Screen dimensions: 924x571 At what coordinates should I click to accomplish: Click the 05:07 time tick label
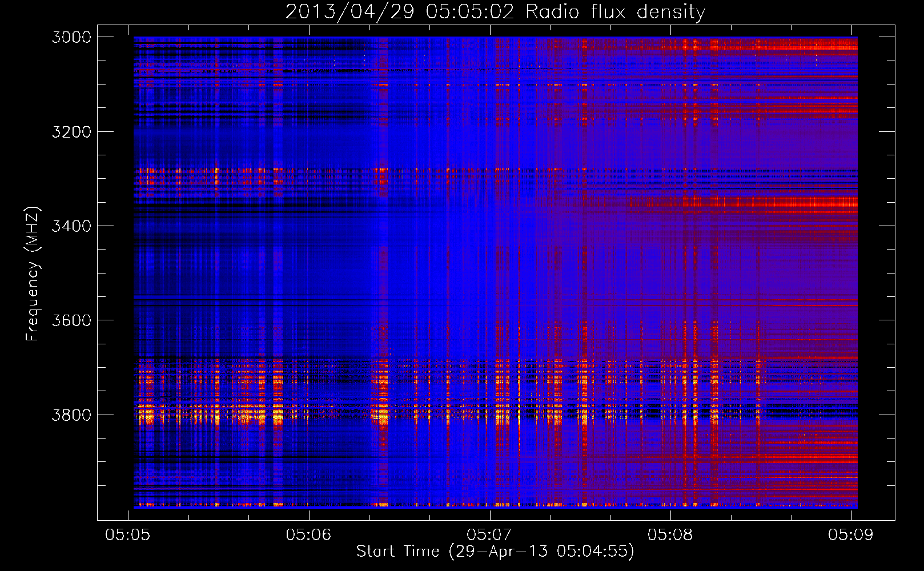489,534
